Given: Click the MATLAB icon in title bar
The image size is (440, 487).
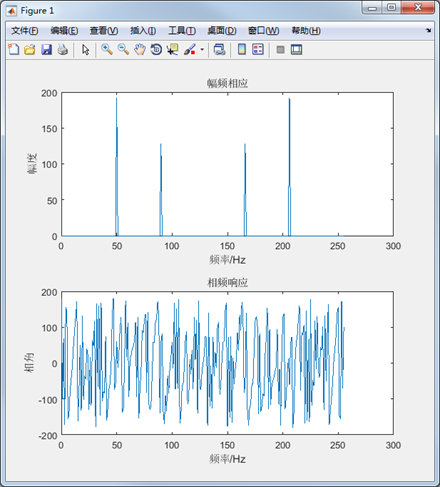Looking at the screenshot, I should [x=12, y=11].
